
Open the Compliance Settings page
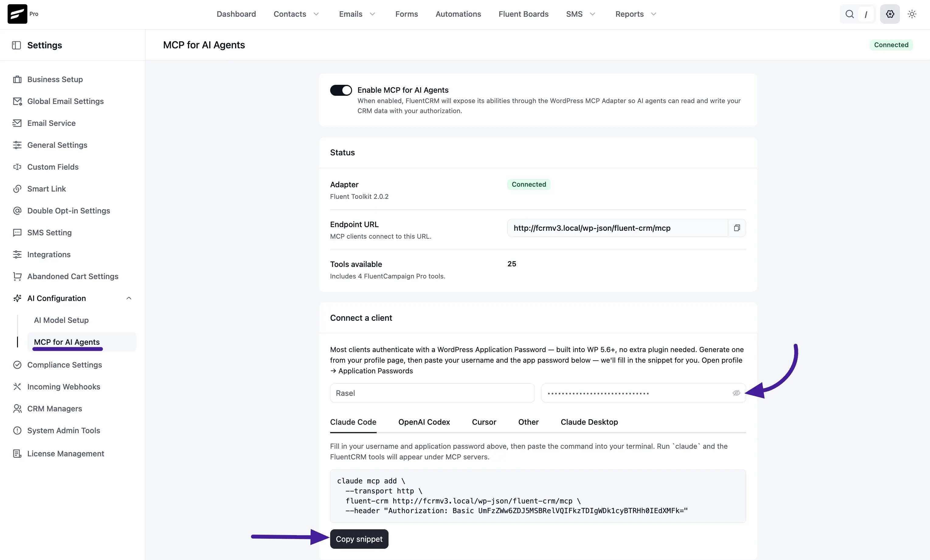click(64, 365)
